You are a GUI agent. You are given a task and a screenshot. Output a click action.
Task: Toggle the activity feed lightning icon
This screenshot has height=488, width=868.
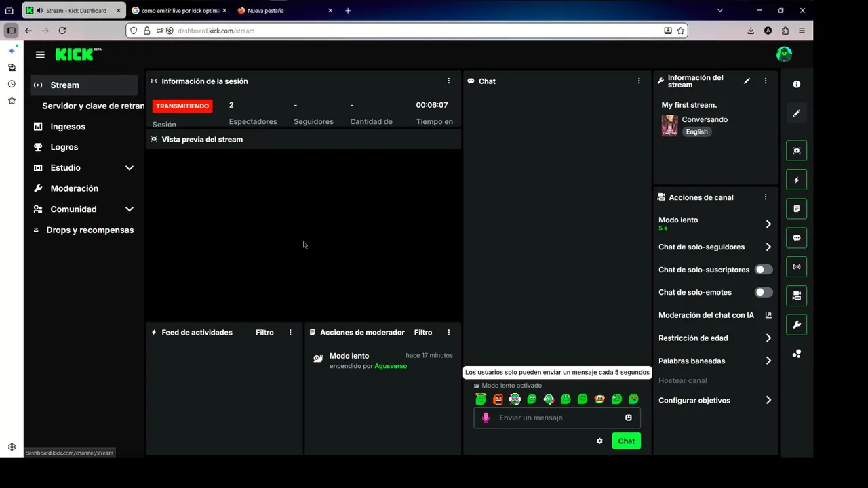(797, 180)
